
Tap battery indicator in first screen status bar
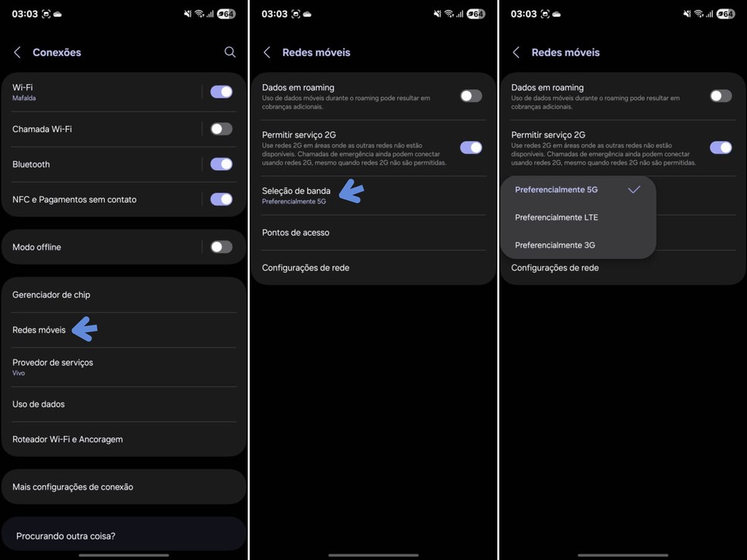(225, 14)
